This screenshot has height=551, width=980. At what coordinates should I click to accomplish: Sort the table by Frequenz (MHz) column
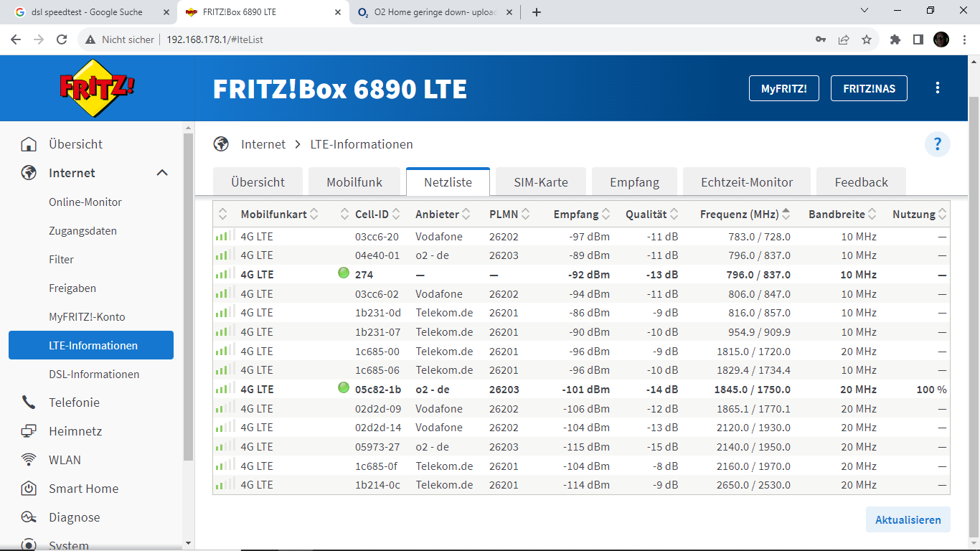pyautogui.click(x=745, y=215)
